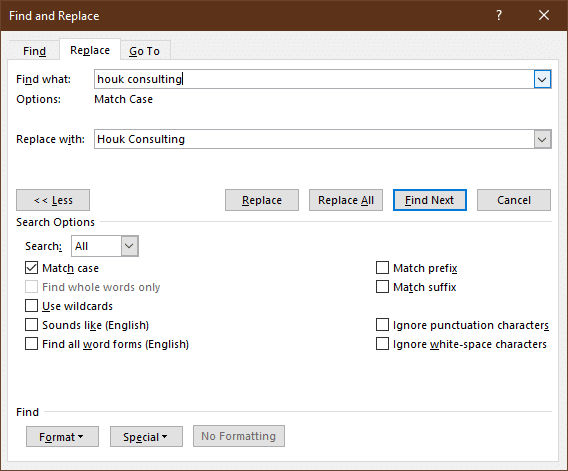The height and width of the screenshot is (471, 568).
Task: Open the Format menu button
Action: coord(62,437)
